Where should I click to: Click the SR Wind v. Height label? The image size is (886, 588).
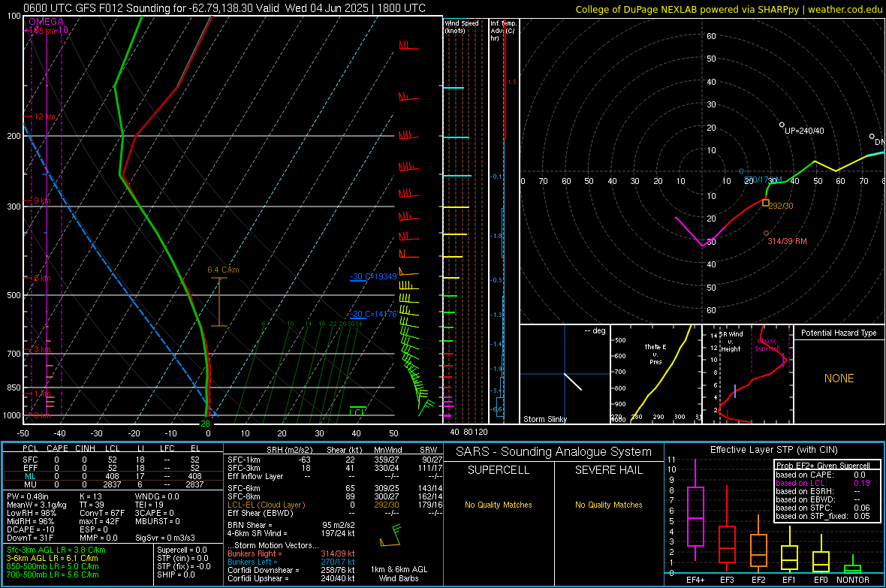pos(731,342)
